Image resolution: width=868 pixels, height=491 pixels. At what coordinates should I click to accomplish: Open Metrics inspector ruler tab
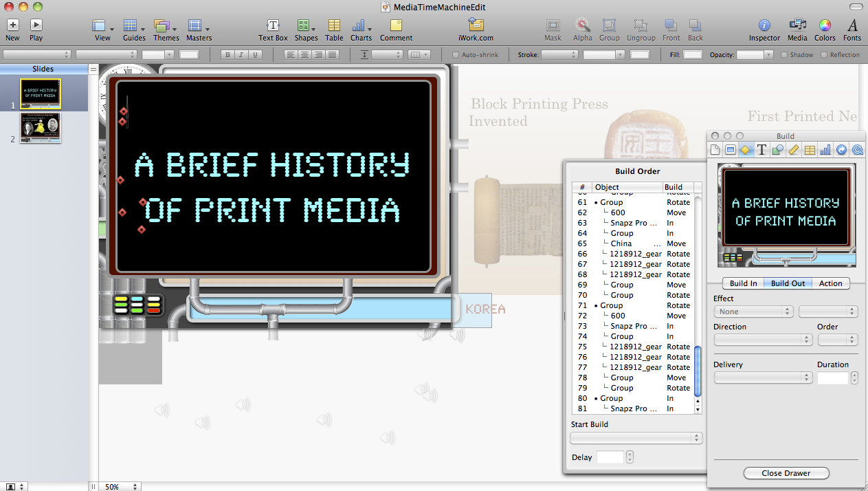[794, 150]
